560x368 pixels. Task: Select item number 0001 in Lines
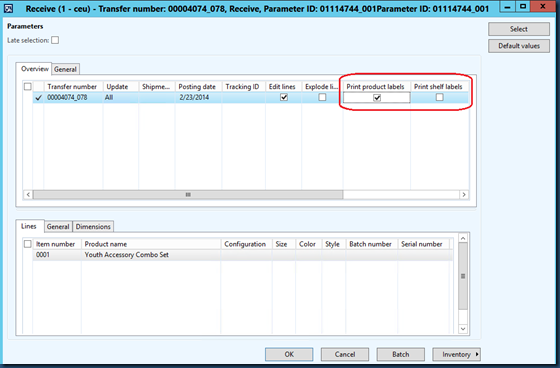57,255
